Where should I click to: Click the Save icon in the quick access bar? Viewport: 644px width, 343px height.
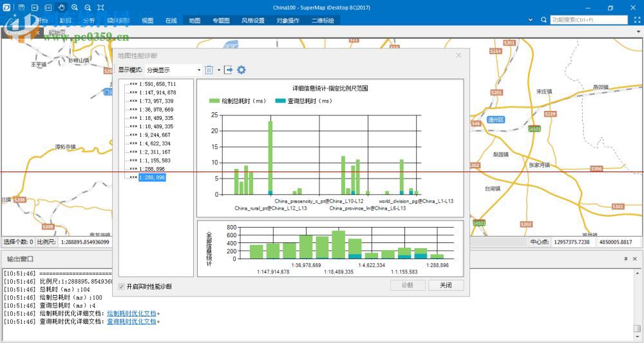(x=22, y=7)
